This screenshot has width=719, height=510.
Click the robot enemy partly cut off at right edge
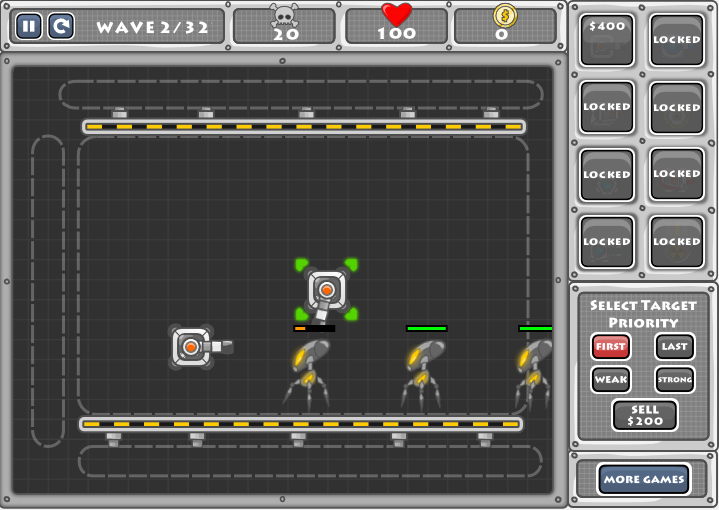533,372
